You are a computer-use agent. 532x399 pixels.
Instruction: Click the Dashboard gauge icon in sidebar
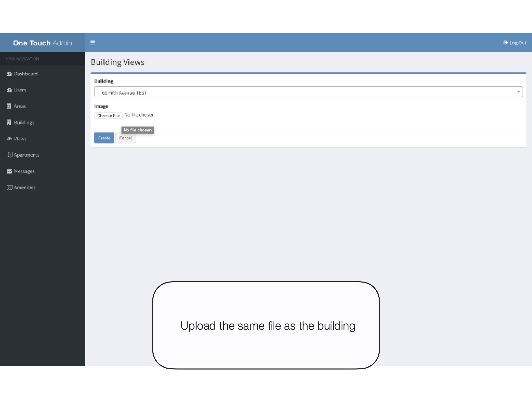pyautogui.click(x=9, y=74)
